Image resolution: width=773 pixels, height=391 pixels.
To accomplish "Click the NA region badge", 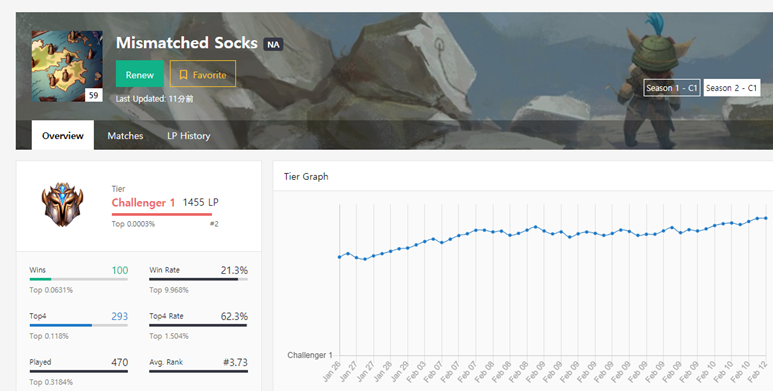I will click(273, 44).
